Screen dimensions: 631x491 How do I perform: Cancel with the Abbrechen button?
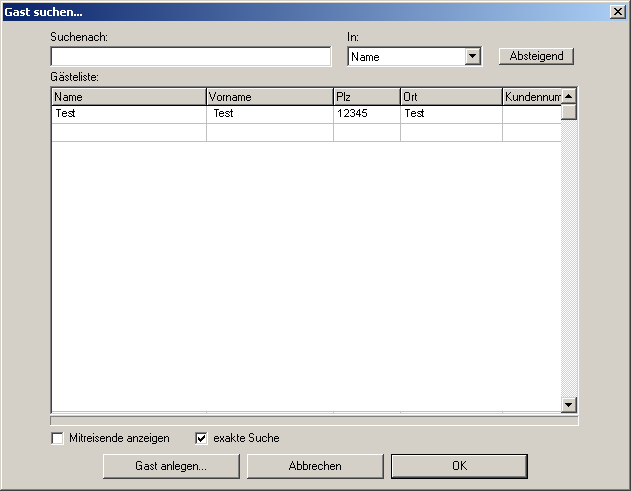click(315, 466)
